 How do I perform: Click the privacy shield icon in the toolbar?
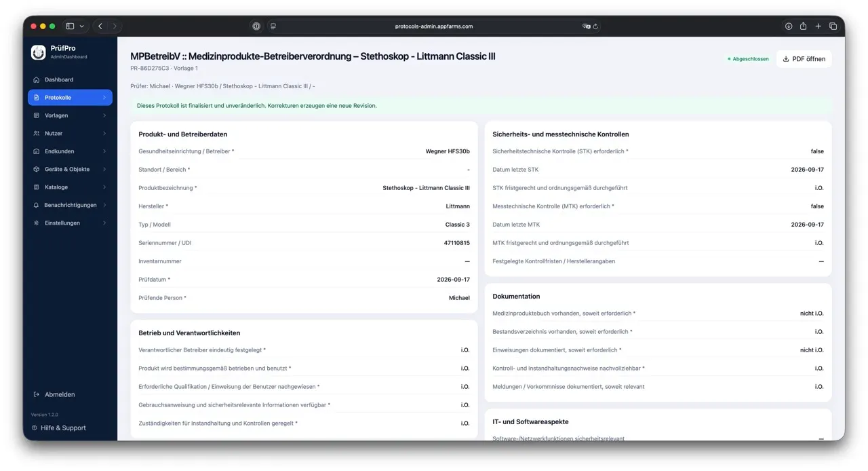pos(256,26)
